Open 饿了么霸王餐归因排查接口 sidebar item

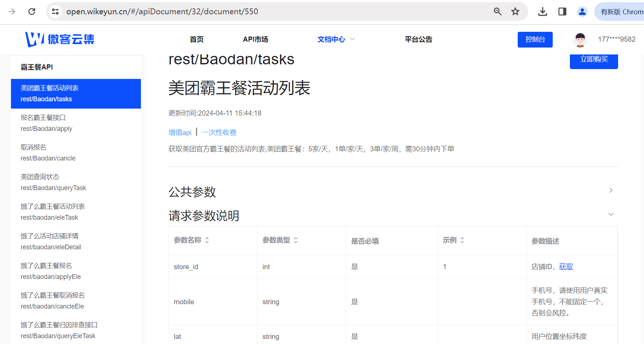(x=76, y=330)
